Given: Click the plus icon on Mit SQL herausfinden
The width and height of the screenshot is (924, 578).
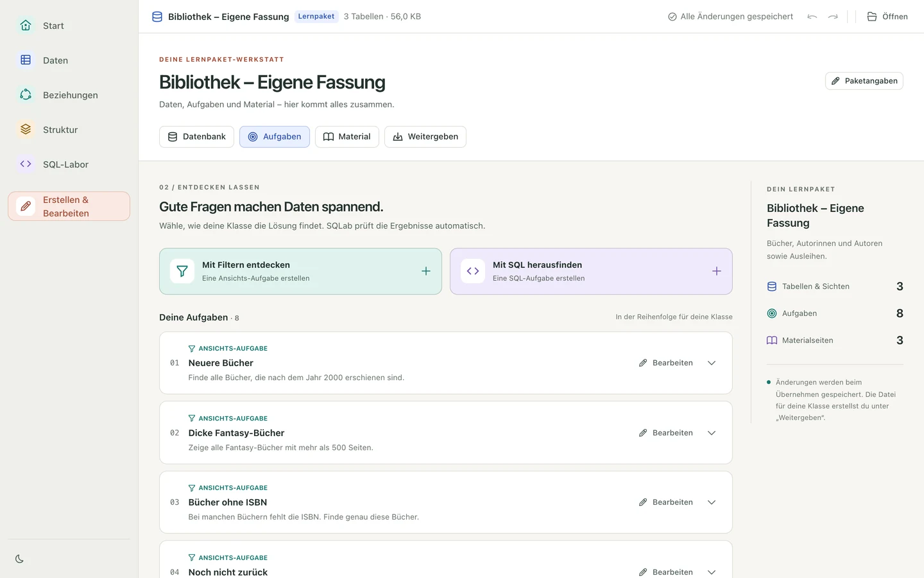Looking at the screenshot, I should 717,271.
